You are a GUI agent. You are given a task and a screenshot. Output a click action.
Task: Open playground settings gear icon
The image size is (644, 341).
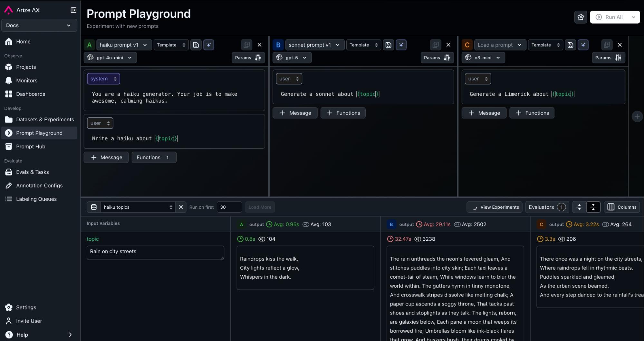point(581,17)
